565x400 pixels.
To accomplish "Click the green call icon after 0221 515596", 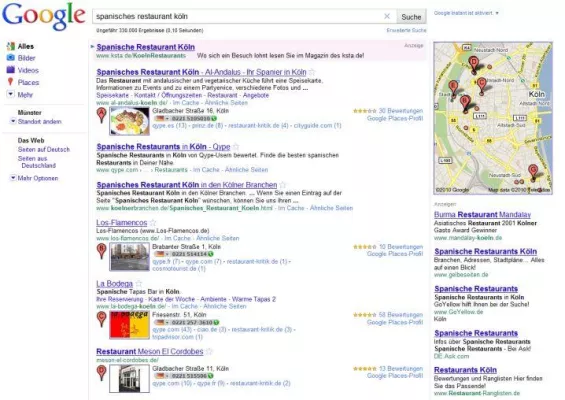I will tap(210, 376).
